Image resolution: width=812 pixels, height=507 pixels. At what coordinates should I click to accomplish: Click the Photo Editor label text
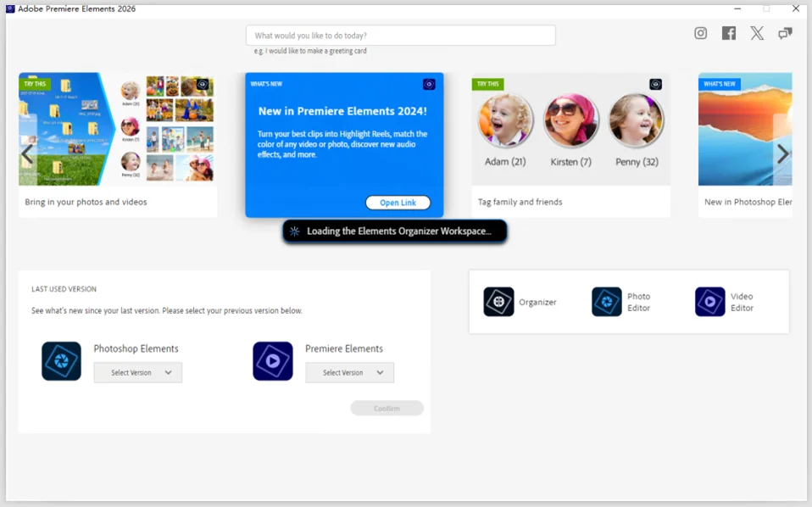pyautogui.click(x=638, y=302)
